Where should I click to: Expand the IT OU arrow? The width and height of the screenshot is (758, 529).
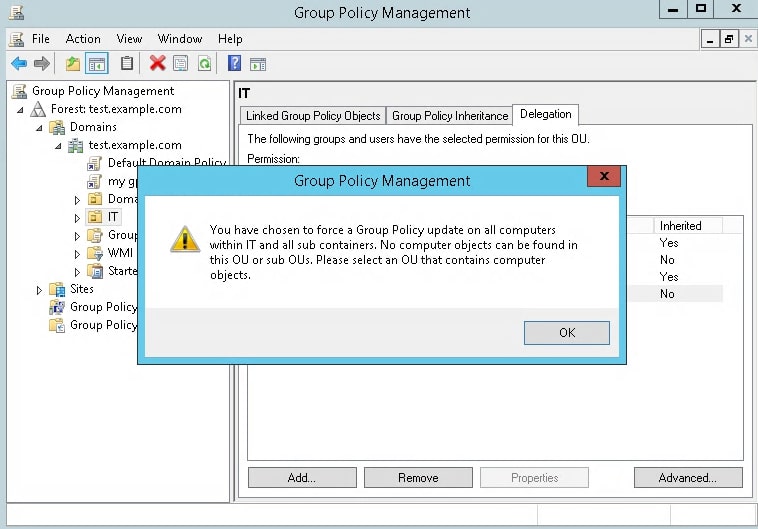77,218
